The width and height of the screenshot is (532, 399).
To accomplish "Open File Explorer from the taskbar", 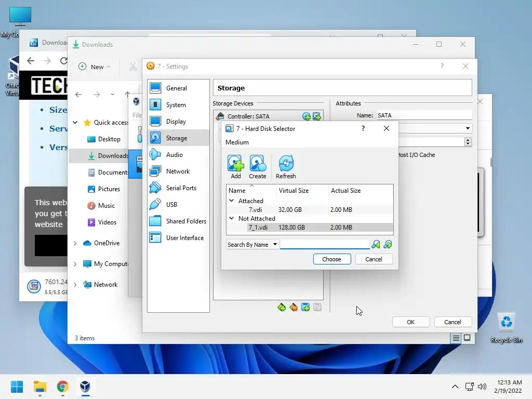I will [x=39, y=387].
